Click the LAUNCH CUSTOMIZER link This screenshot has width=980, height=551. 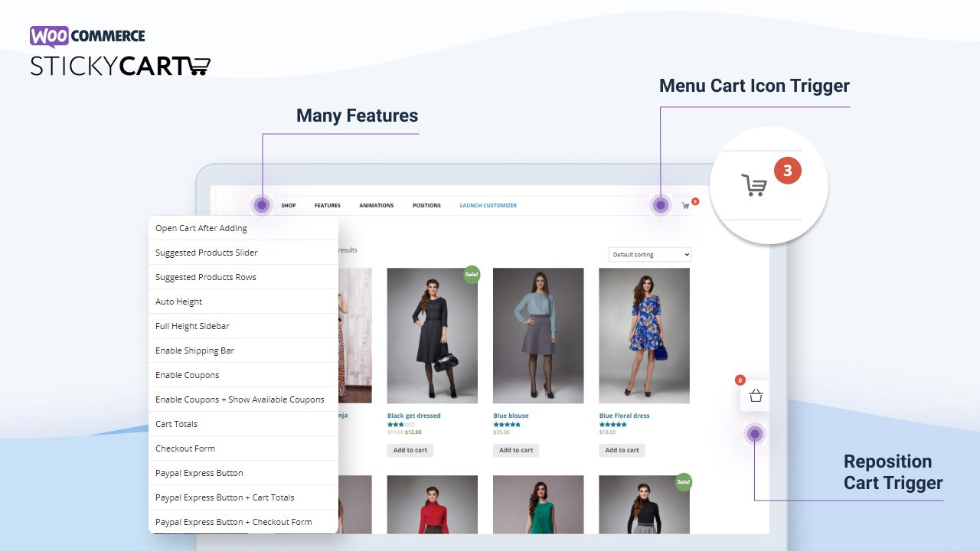pyautogui.click(x=488, y=205)
